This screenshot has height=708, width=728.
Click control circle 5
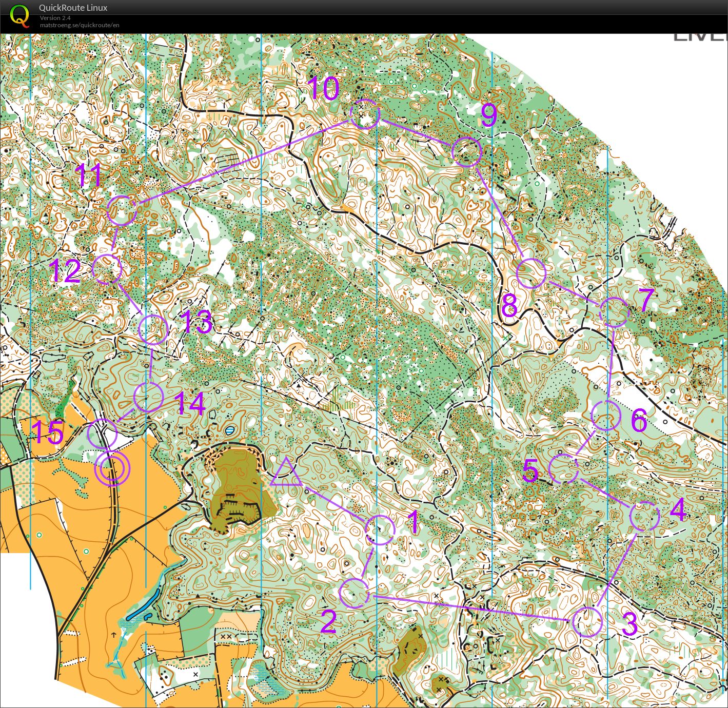click(x=564, y=468)
